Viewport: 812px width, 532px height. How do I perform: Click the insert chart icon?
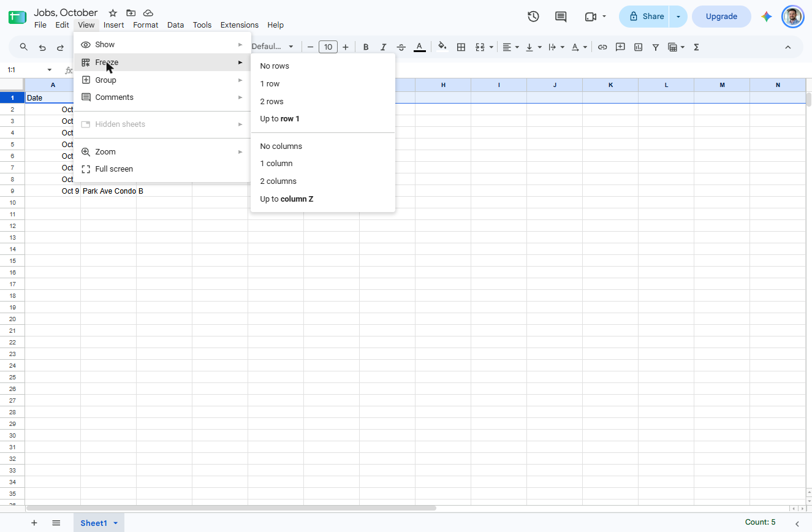click(x=638, y=47)
